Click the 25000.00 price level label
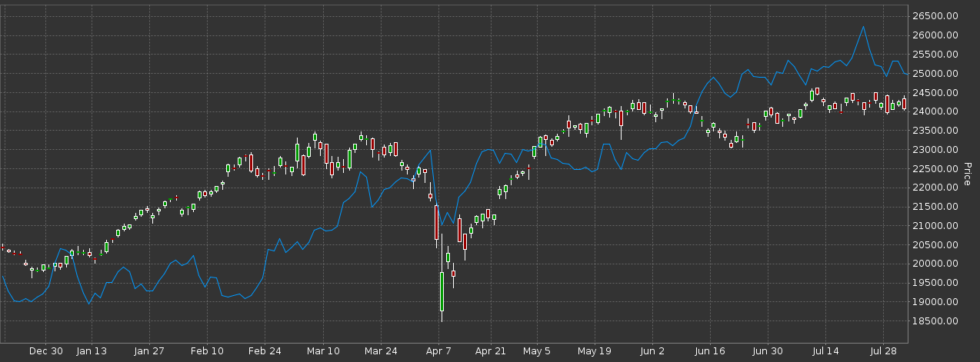Viewport: 980px width, 362px height. 935,74
